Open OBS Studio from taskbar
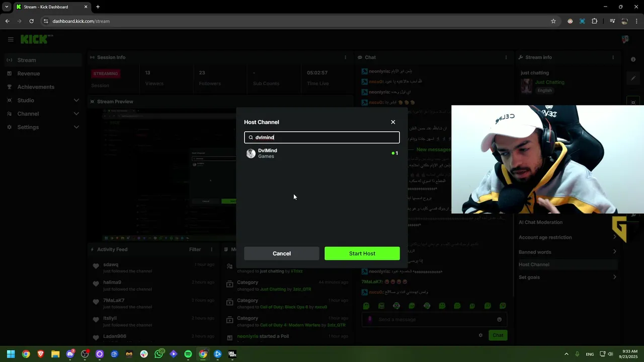This screenshot has height=362, width=644. point(85,354)
